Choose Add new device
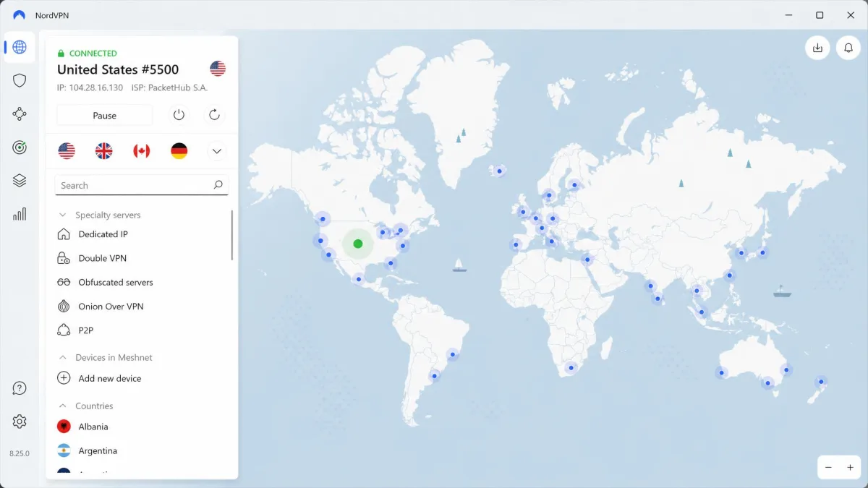This screenshot has width=868, height=488. tap(110, 378)
